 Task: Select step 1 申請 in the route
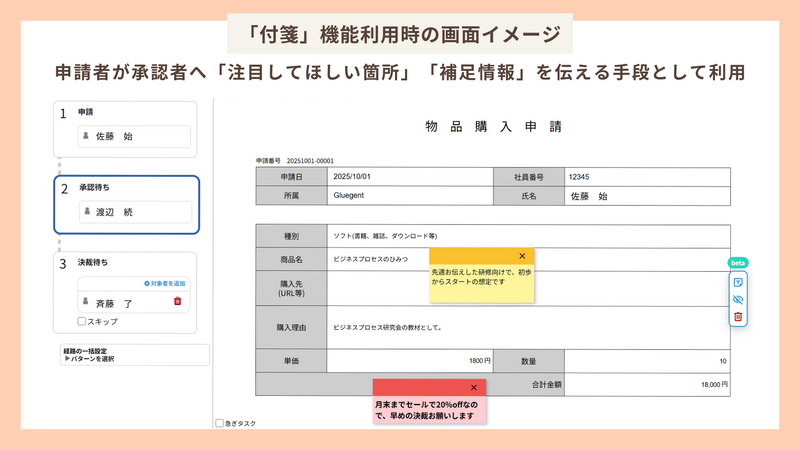point(125,112)
